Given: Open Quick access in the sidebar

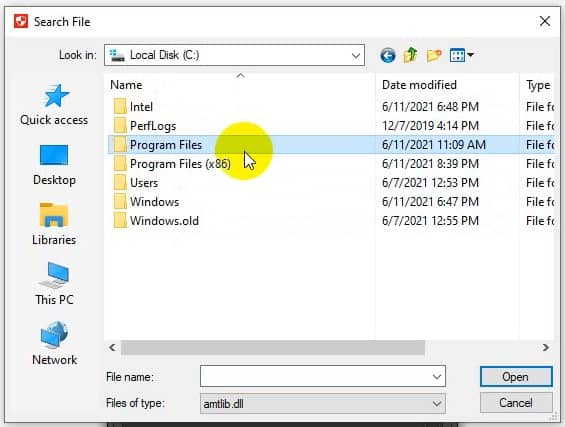Looking at the screenshot, I should click(x=54, y=105).
